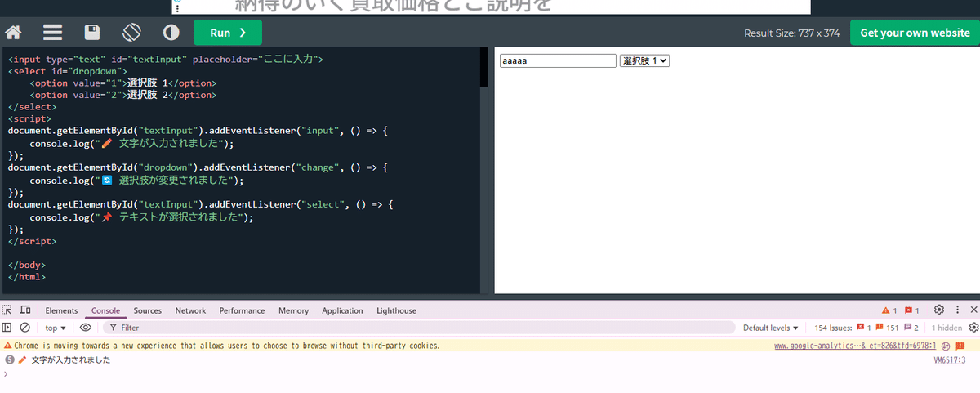Open the top JavaScript context dropdown
This screenshot has width=980, height=393.
point(55,328)
